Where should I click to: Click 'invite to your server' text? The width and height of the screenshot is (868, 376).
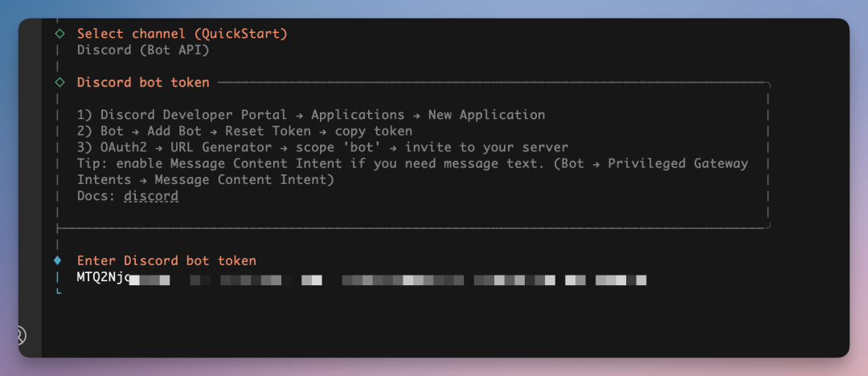(x=486, y=148)
